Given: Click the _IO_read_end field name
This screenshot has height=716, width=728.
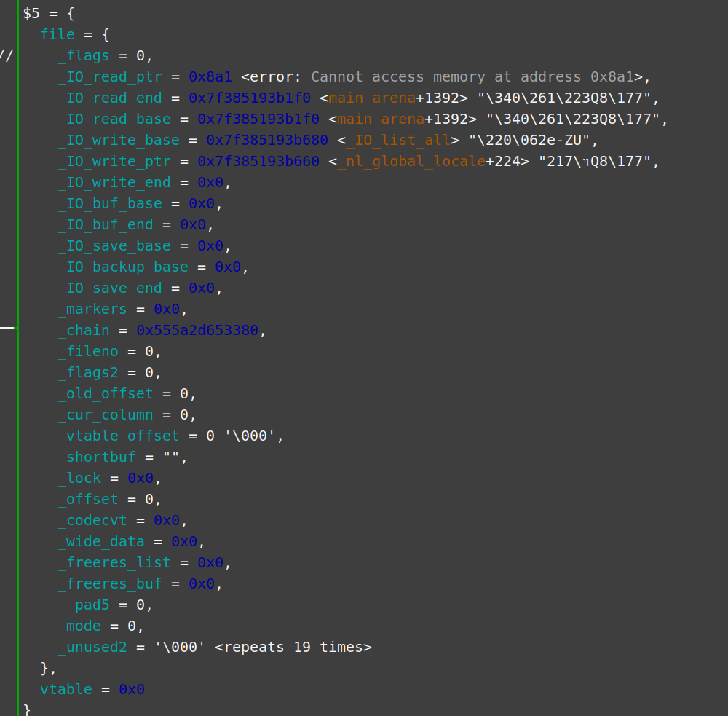Looking at the screenshot, I should pos(110,98).
